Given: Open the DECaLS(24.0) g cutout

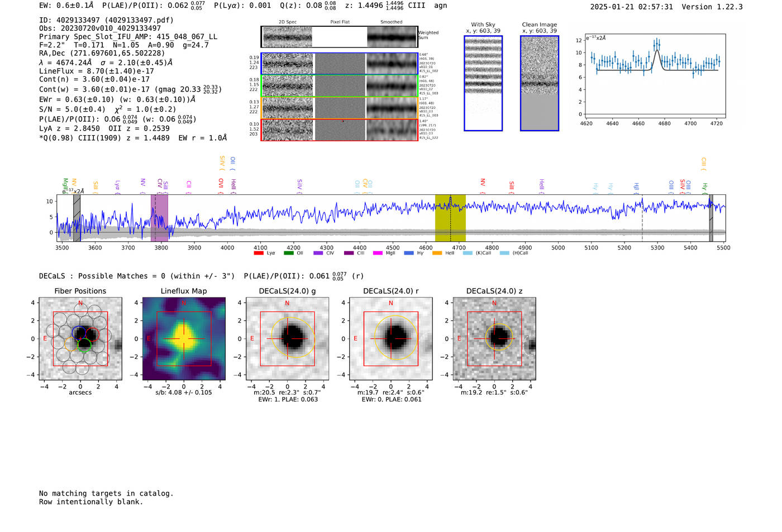Looking at the screenshot, I should pos(288,339).
